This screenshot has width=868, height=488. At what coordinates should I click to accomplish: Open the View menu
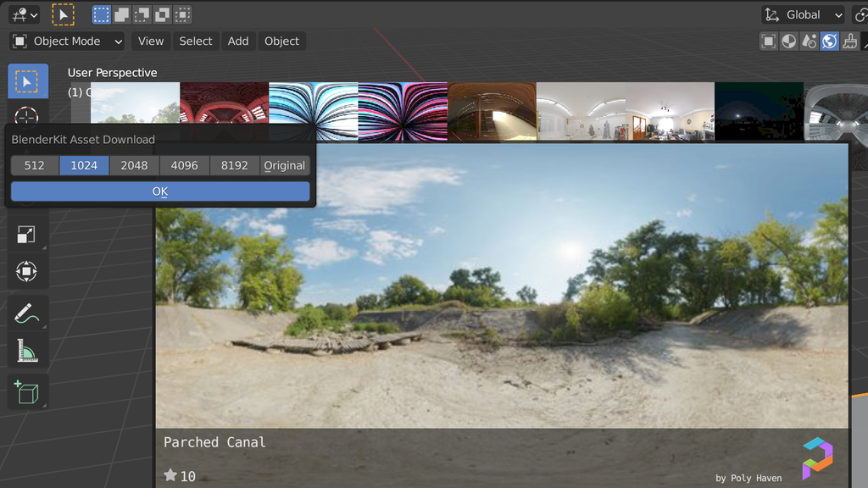pyautogui.click(x=151, y=41)
